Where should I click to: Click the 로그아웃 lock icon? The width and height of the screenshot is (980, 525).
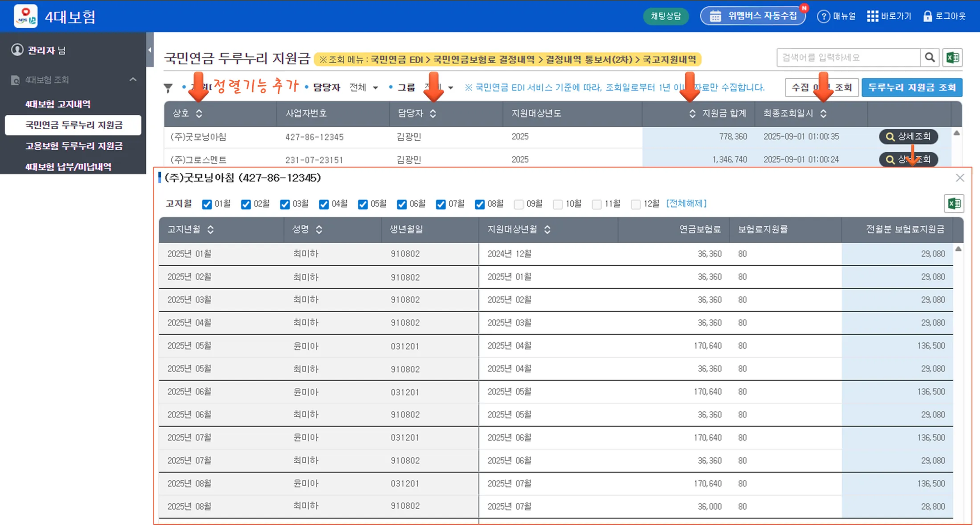click(x=927, y=16)
